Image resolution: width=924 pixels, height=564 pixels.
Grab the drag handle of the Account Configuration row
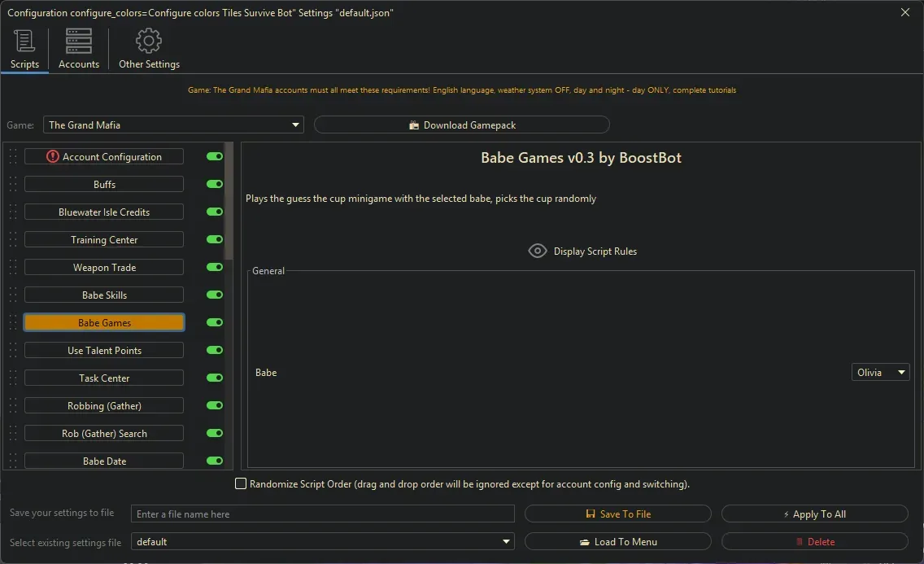click(x=13, y=156)
